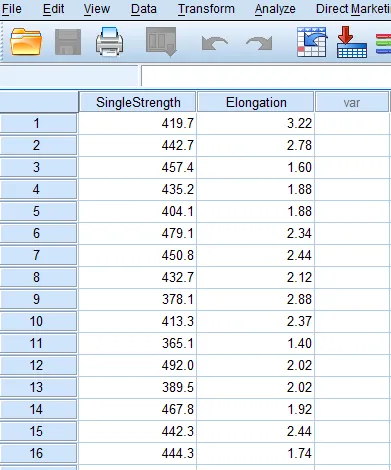
Task: Click SingleStrength cell 444.3
Action: [x=138, y=453]
